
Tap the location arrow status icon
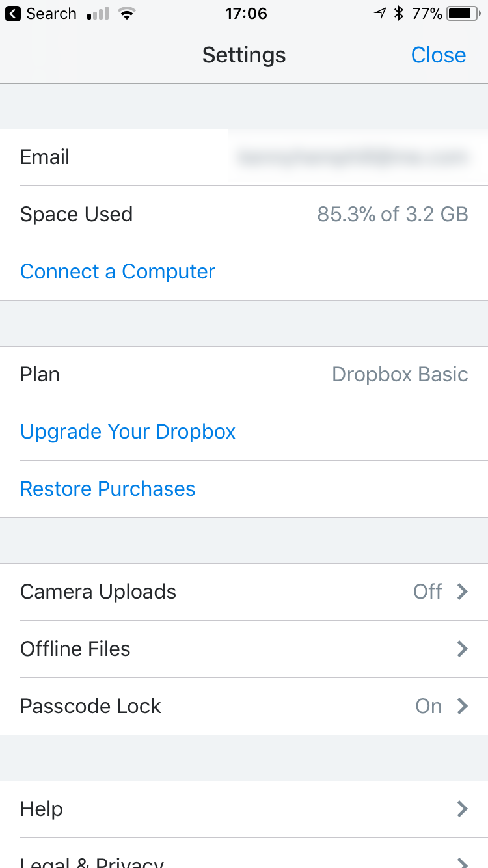[x=381, y=14]
